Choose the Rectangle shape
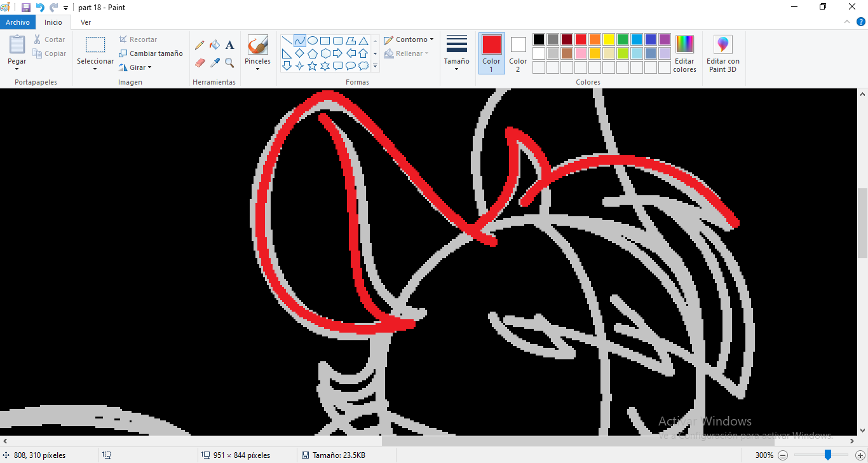 [x=325, y=41]
